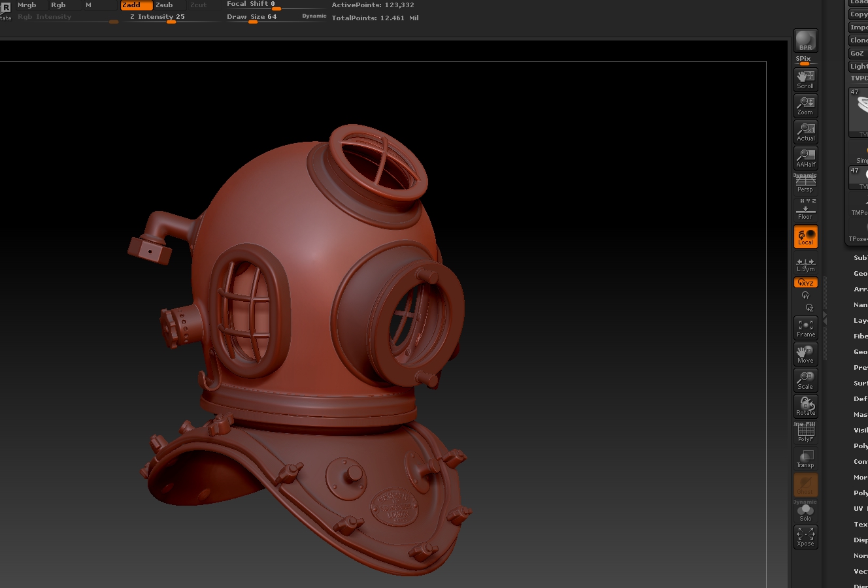Expand the UV Map subpalette
This screenshot has height=588, width=868.
pyautogui.click(x=860, y=508)
